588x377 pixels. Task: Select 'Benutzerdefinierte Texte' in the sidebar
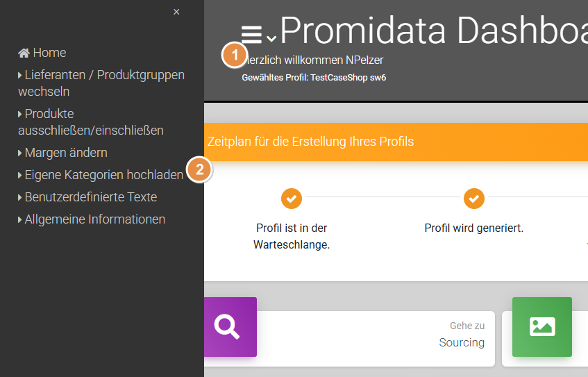click(x=90, y=197)
